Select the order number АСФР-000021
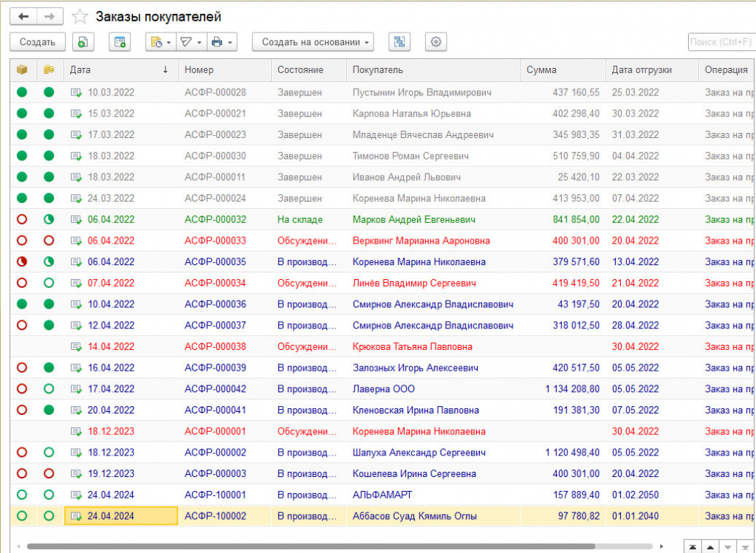The width and height of the screenshot is (756, 553). (x=215, y=114)
